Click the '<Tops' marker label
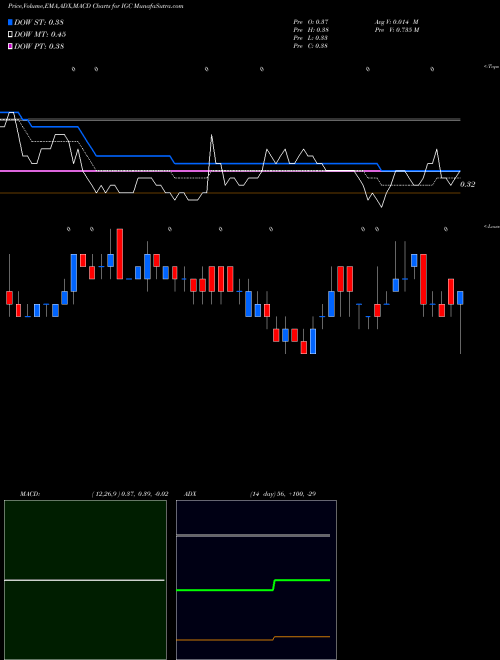Viewport: 500px width, 660px height. (x=492, y=67)
